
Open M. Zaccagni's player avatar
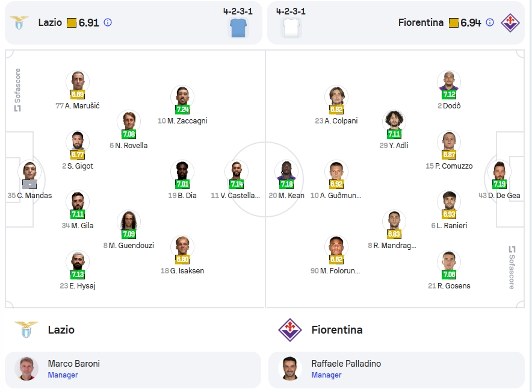pyautogui.click(x=182, y=96)
